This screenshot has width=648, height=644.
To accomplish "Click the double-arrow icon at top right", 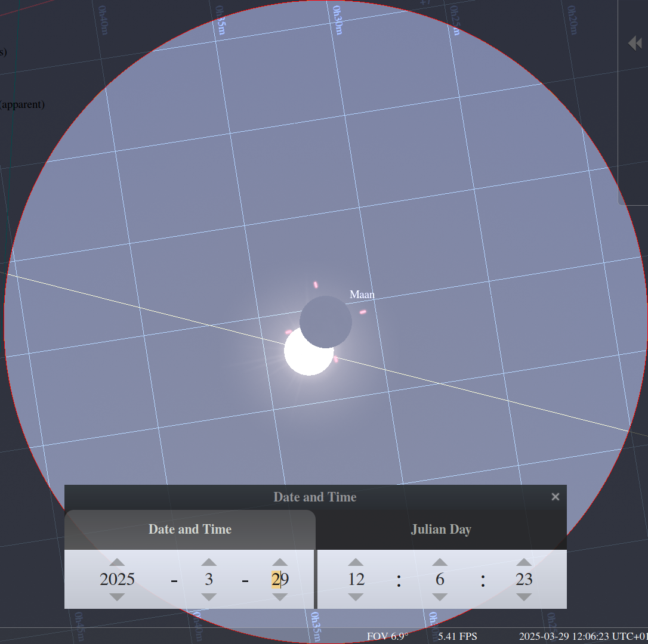I will (x=634, y=44).
